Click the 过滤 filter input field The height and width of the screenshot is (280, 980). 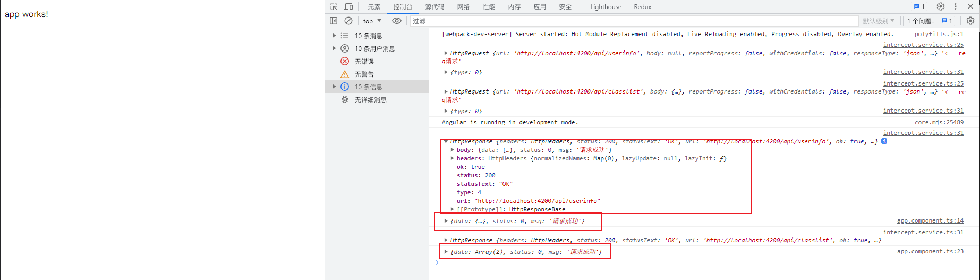(632, 21)
